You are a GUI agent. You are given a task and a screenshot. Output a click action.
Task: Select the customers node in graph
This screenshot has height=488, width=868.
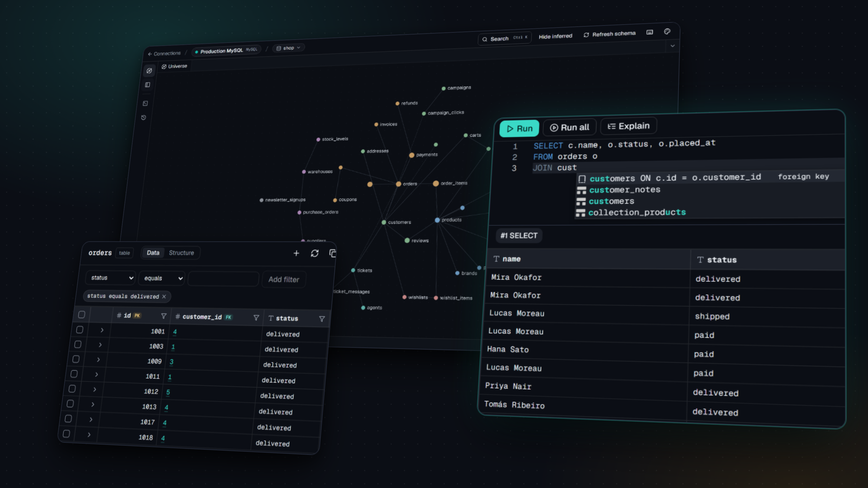[x=384, y=222]
